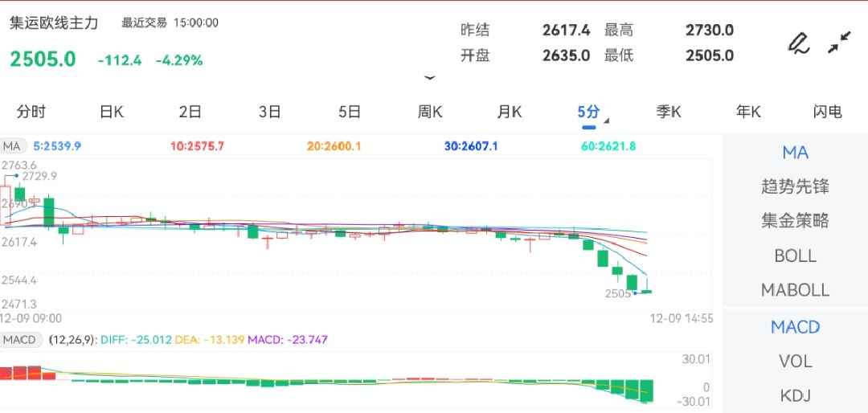
Task: Click the collapse fullscreen arrows icon
Action: click(x=839, y=43)
